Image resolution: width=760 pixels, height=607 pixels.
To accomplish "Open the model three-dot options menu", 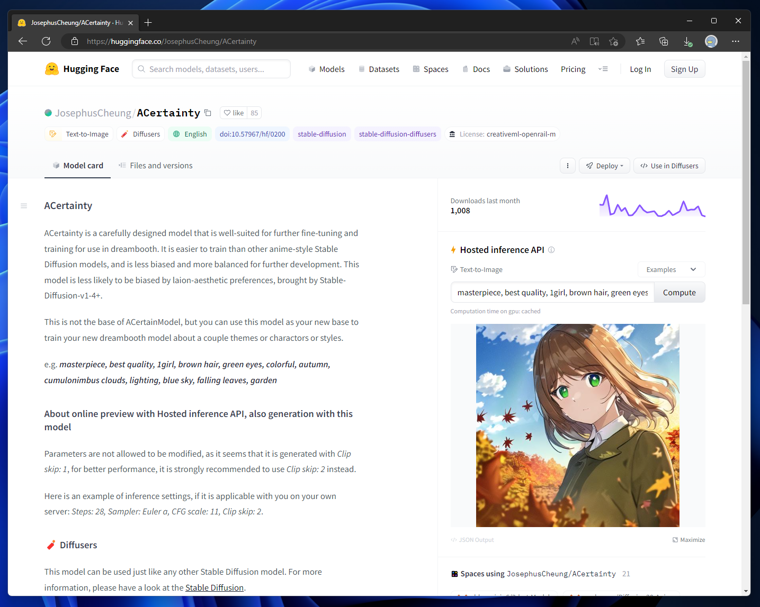I will pyautogui.click(x=568, y=166).
